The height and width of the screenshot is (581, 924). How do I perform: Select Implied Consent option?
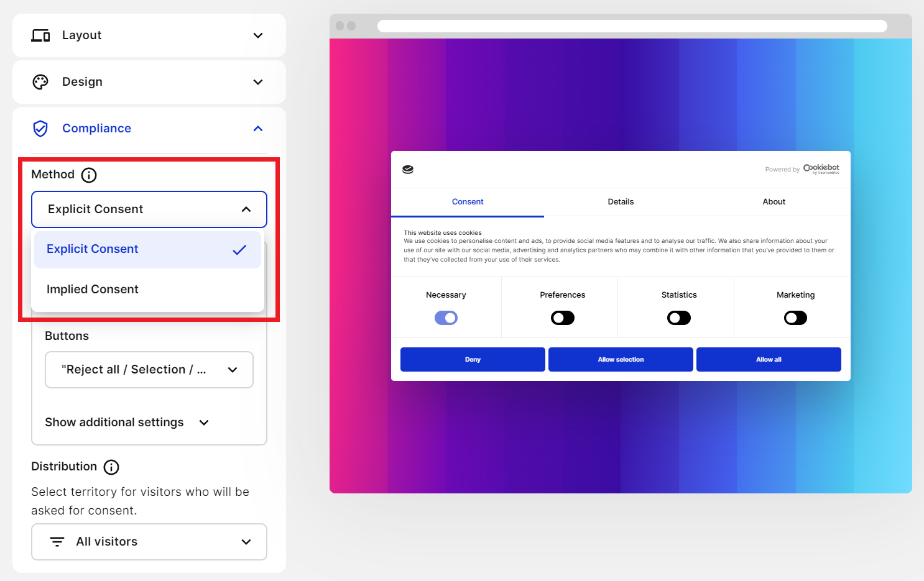[x=93, y=290]
